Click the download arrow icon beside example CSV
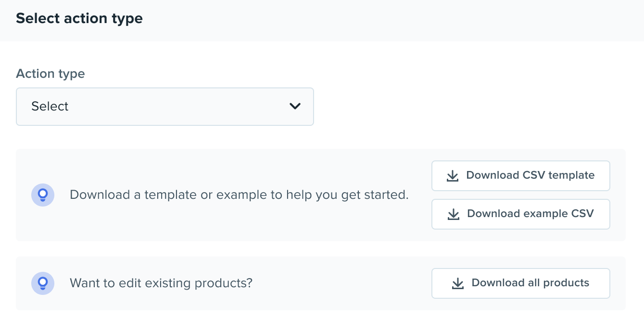Viewport: 644px width, 329px height. [x=454, y=214]
